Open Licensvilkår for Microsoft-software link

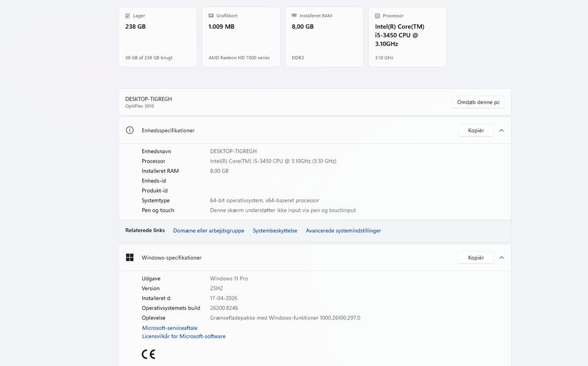point(184,336)
